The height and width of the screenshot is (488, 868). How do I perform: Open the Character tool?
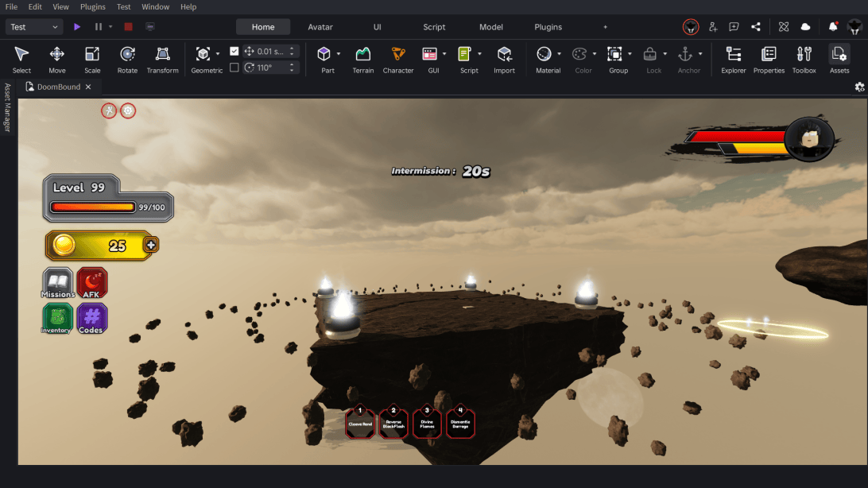398,59
